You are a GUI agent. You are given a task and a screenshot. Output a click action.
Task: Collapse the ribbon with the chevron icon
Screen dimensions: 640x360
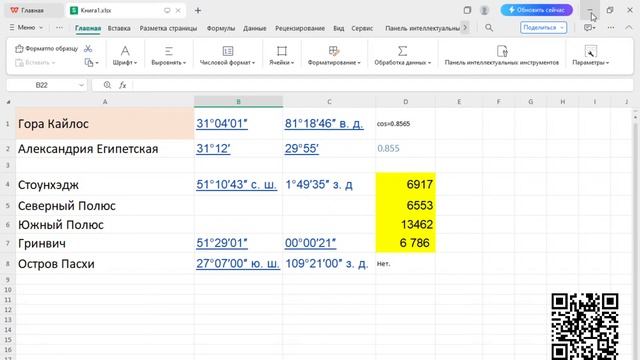coord(629,28)
